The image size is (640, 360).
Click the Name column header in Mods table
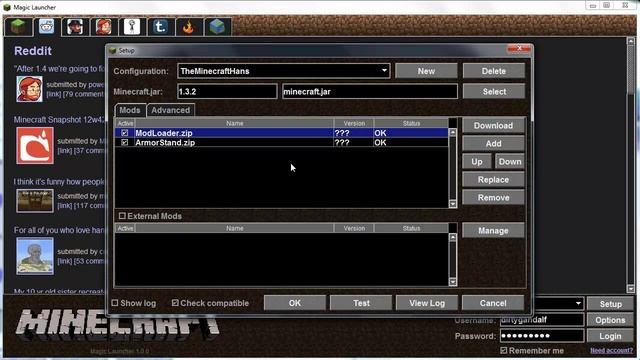pyautogui.click(x=235, y=123)
